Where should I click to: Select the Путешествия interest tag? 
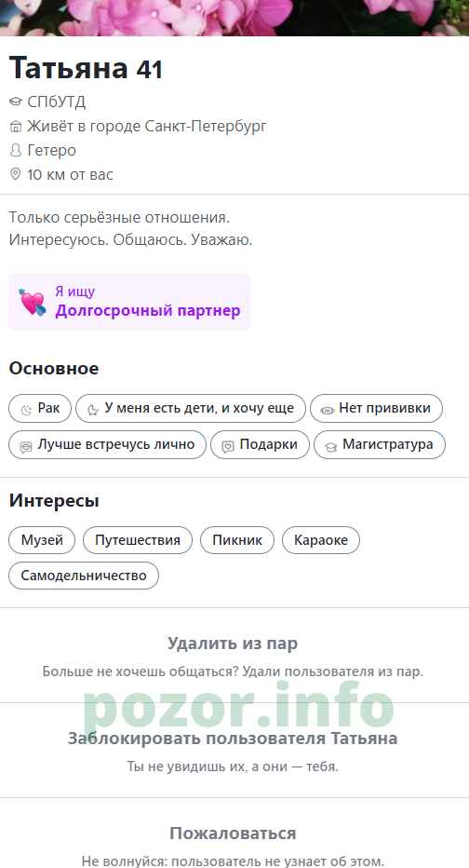[x=138, y=540]
